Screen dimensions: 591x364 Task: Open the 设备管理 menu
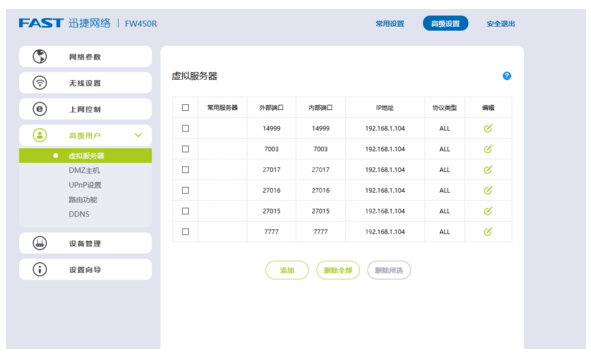pyautogui.click(x=86, y=243)
